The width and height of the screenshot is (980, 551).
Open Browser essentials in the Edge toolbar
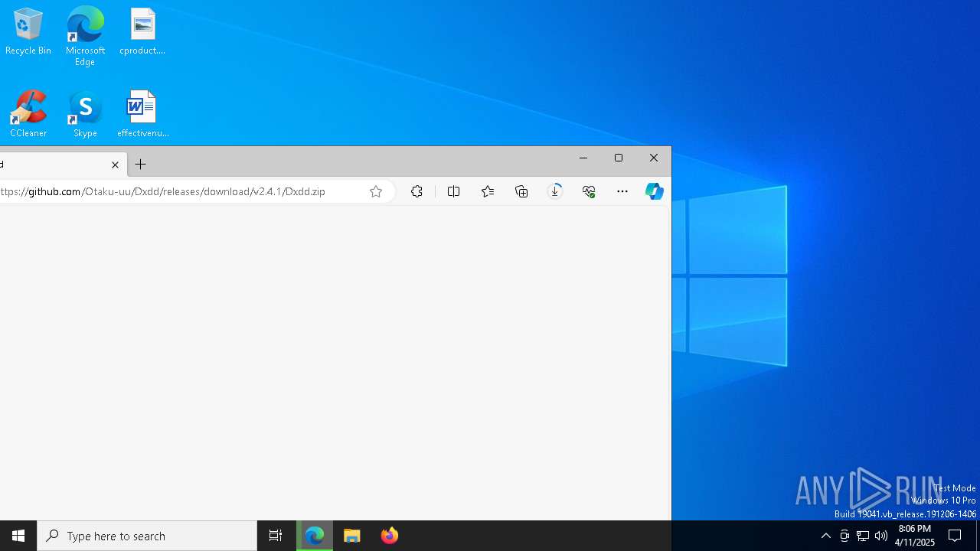pos(589,191)
